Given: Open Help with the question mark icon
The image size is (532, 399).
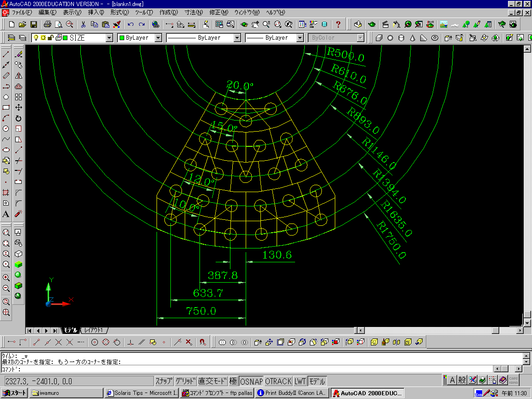Looking at the screenshot, I should tap(338, 24).
